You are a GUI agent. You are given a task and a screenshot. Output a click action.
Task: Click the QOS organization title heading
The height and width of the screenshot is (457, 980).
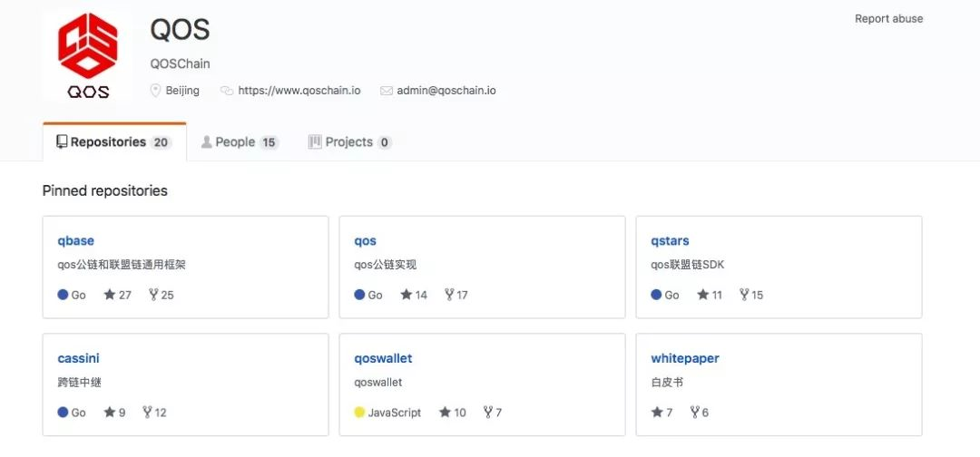pyautogui.click(x=180, y=29)
